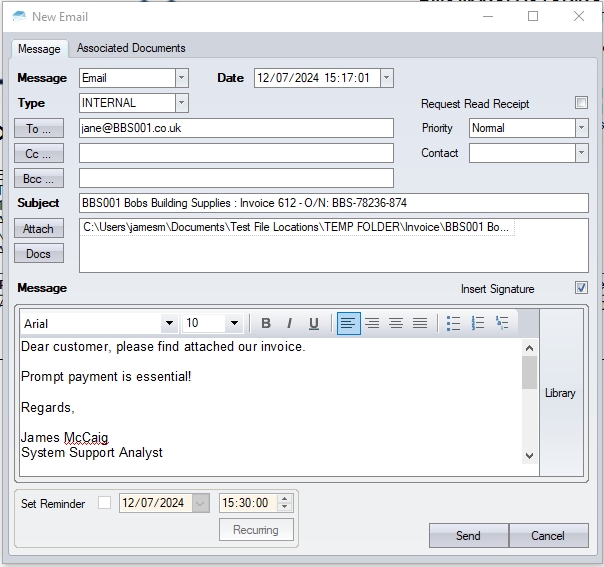Enable the Request Read Receipt checkbox
604x567 pixels.
coord(581,103)
